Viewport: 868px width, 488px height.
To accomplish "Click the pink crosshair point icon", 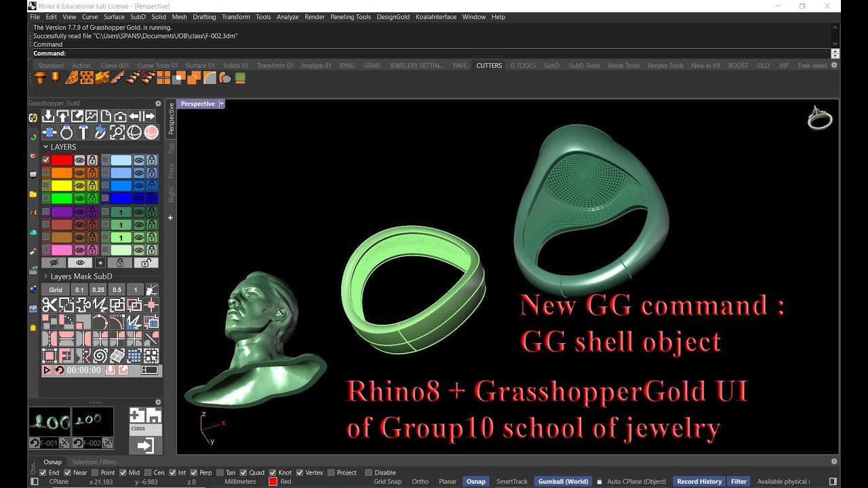I will point(151,304).
